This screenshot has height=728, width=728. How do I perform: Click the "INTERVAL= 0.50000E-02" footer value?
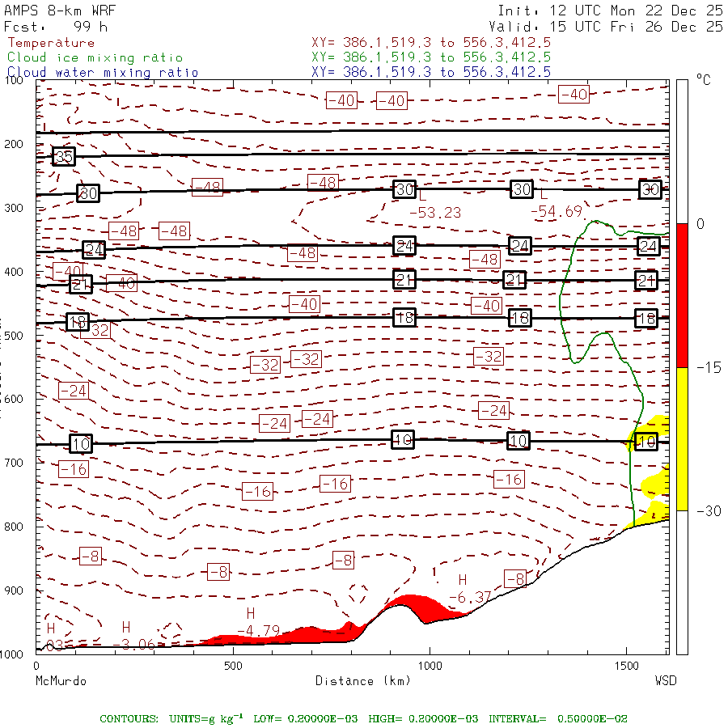[558, 719]
